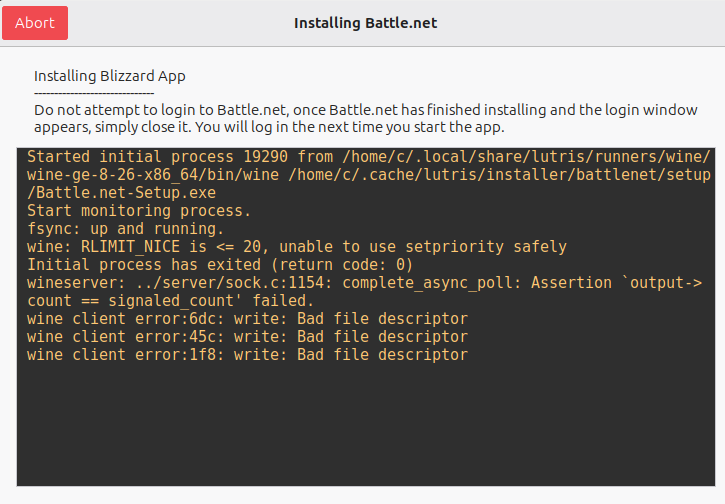
Task: Click the 'appears, simply close it' instruction line
Action: [x=270, y=127]
